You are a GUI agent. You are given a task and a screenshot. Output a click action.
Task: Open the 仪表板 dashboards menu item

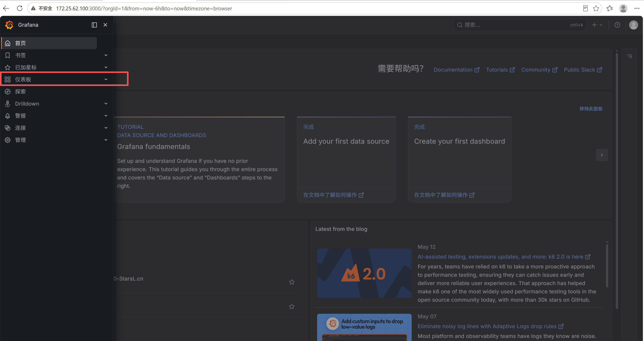23,79
